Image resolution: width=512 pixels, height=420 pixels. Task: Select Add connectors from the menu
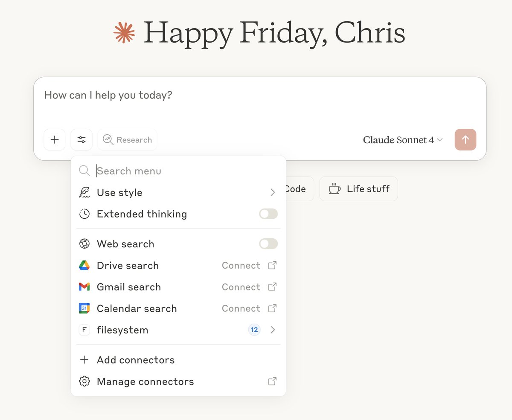[x=136, y=360]
